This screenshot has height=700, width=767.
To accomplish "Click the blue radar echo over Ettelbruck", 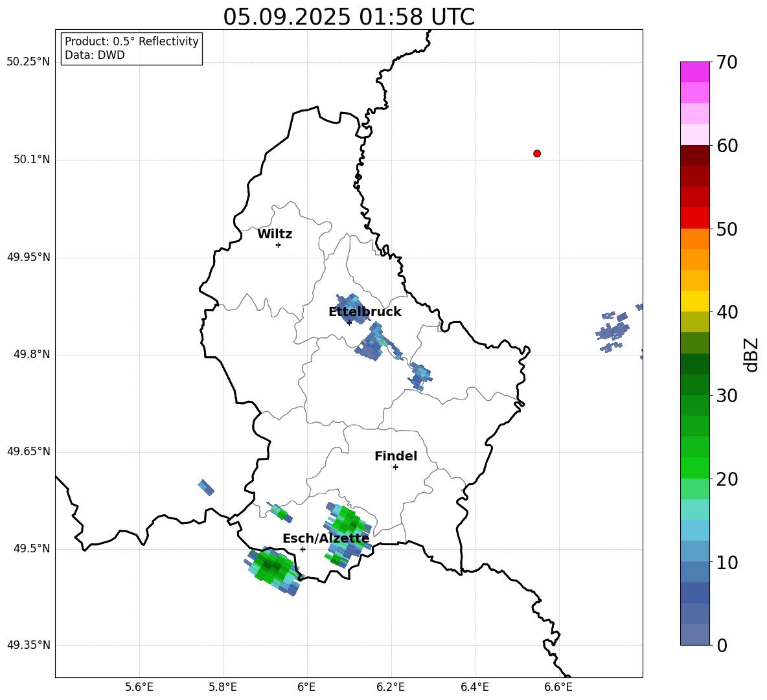I will pos(351,308).
